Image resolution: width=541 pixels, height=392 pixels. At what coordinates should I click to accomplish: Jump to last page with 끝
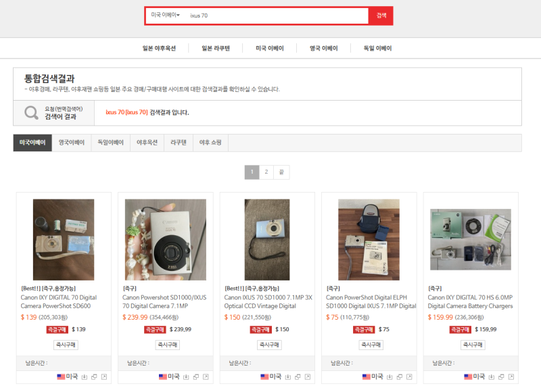(281, 172)
